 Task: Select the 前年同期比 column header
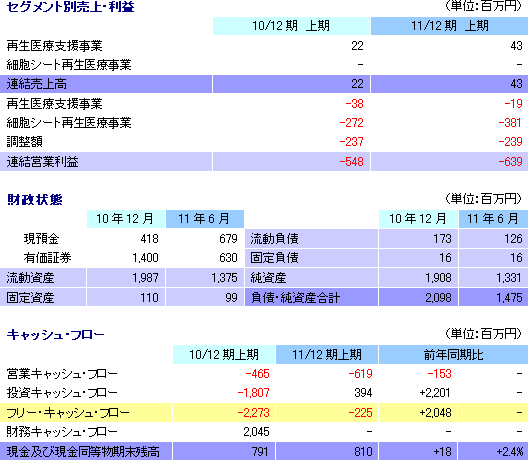pyautogui.click(x=453, y=355)
